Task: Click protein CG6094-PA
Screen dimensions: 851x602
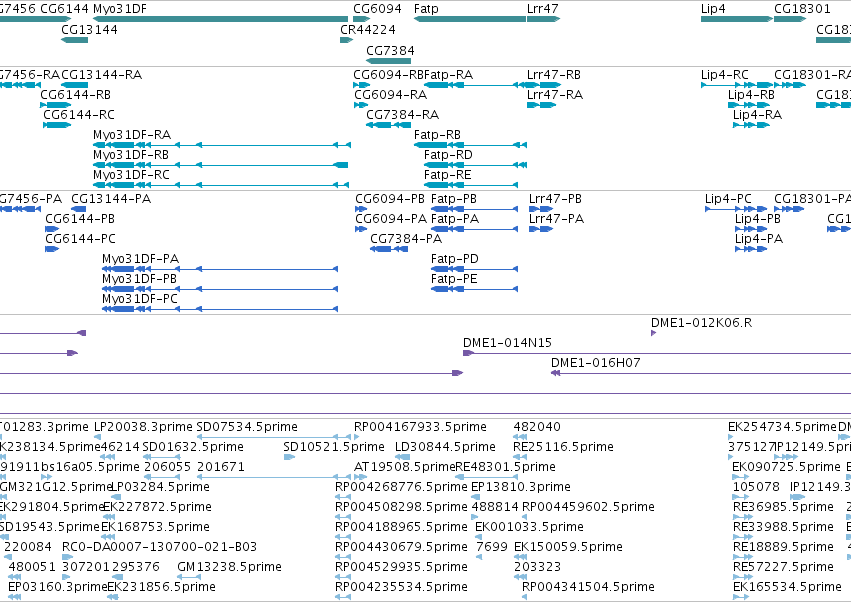Action: click(391, 219)
